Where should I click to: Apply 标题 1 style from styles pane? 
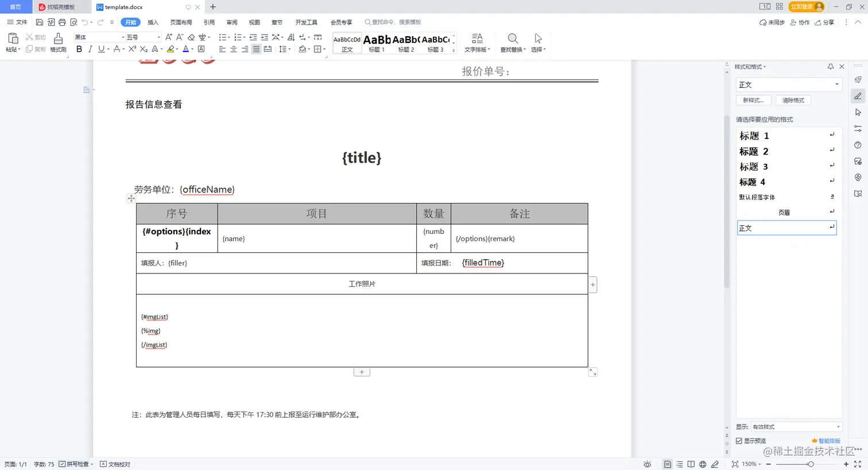786,136
